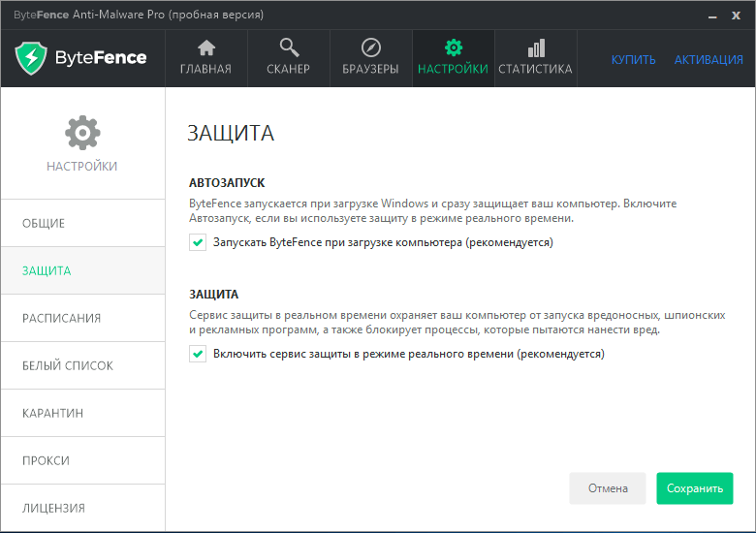The image size is (756, 533).
Task: Click the Купить link
Action: pos(634,60)
